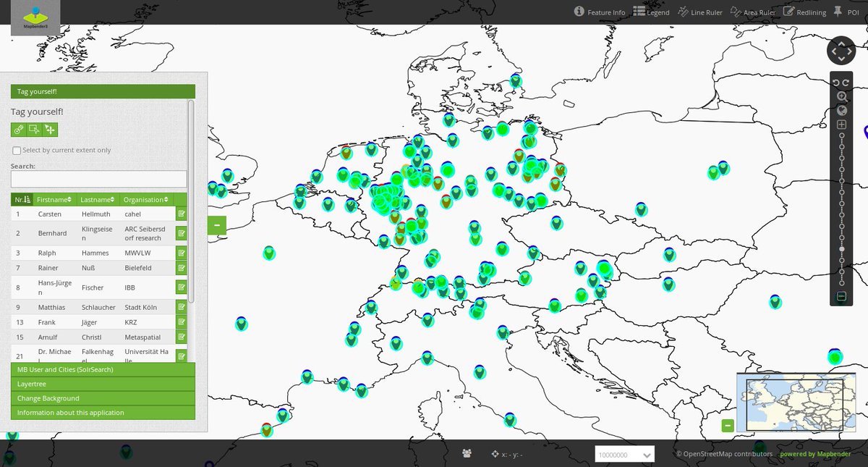Activate the Area Ruler tool
868x467 pixels.
point(752,12)
